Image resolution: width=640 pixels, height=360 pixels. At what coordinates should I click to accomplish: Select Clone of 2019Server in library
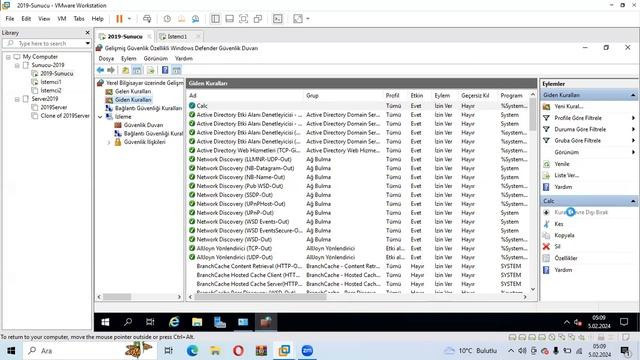[x=64, y=116]
